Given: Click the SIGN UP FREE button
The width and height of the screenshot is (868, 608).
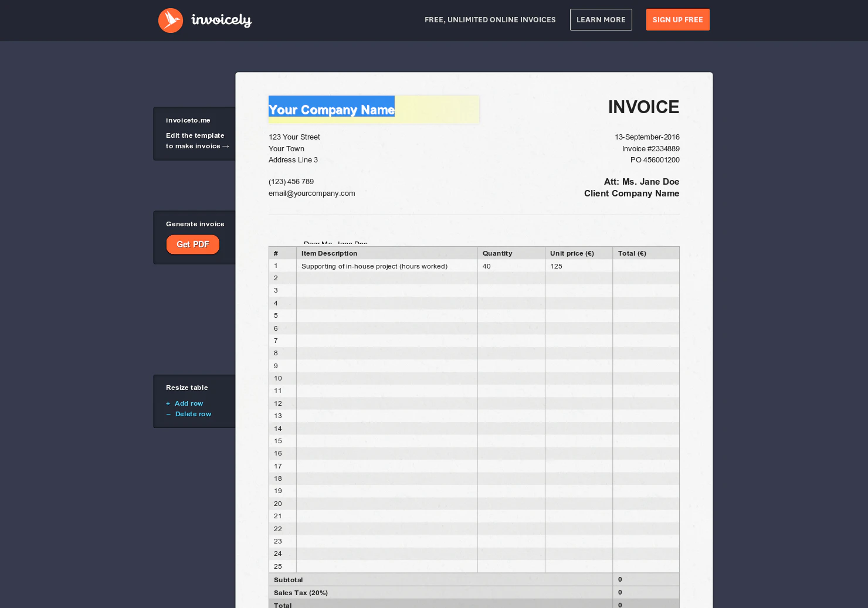Looking at the screenshot, I should pyautogui.click(x=677, y=19).
